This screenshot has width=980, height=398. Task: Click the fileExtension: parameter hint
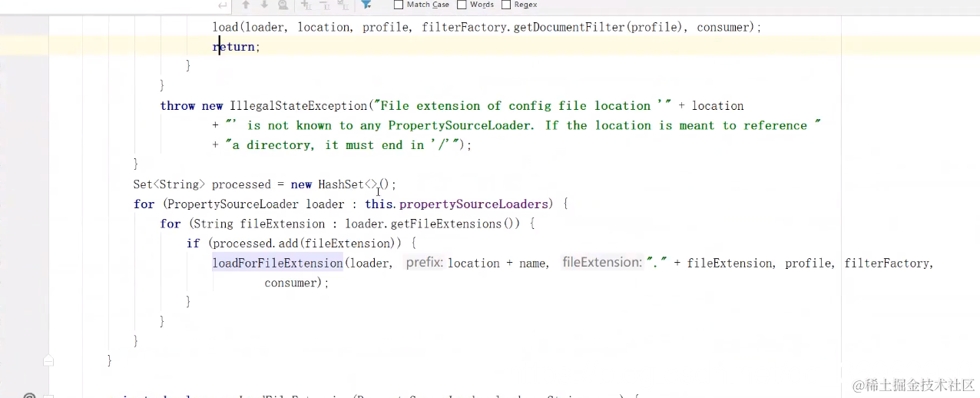pyautogui.click(x=601, y=263)
